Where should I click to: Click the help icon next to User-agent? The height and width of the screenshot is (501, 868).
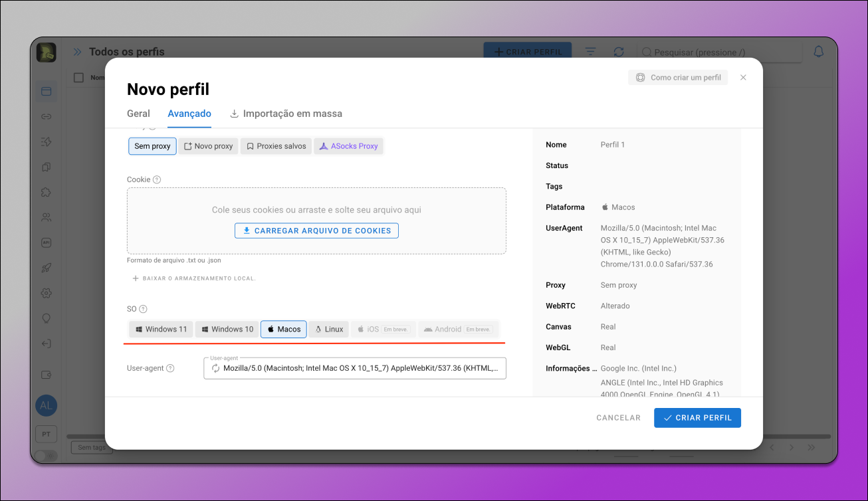[x=171, y=368]
